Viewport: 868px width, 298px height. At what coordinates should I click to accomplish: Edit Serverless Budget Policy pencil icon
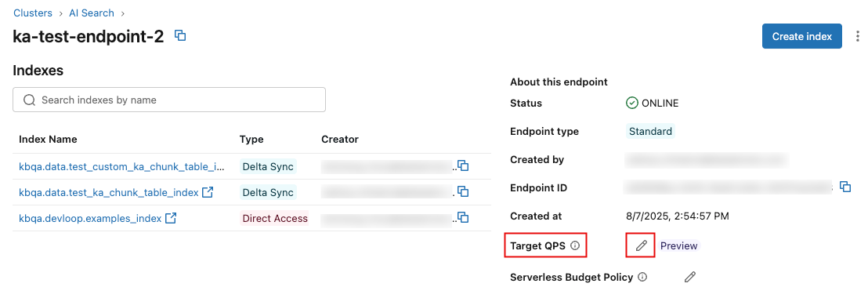click(689, 277)
